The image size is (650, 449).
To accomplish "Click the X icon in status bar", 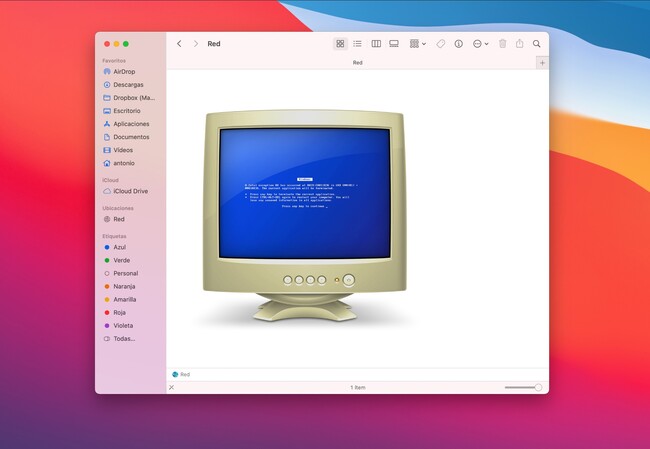I will point(171,387).
